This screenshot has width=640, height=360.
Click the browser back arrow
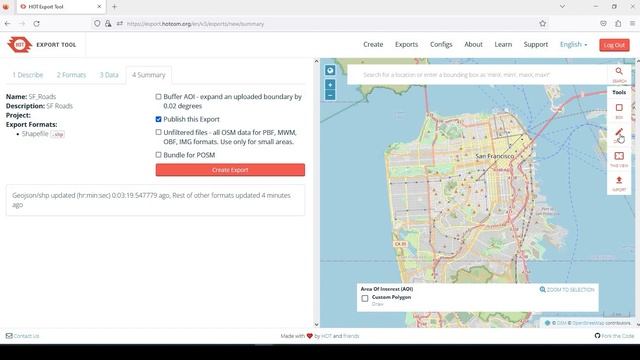pos(8,24)
